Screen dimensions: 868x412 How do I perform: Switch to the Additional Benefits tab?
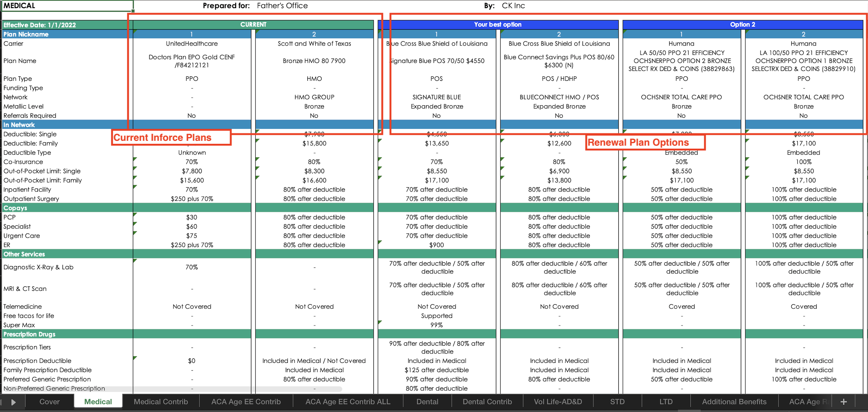point(734,402)
